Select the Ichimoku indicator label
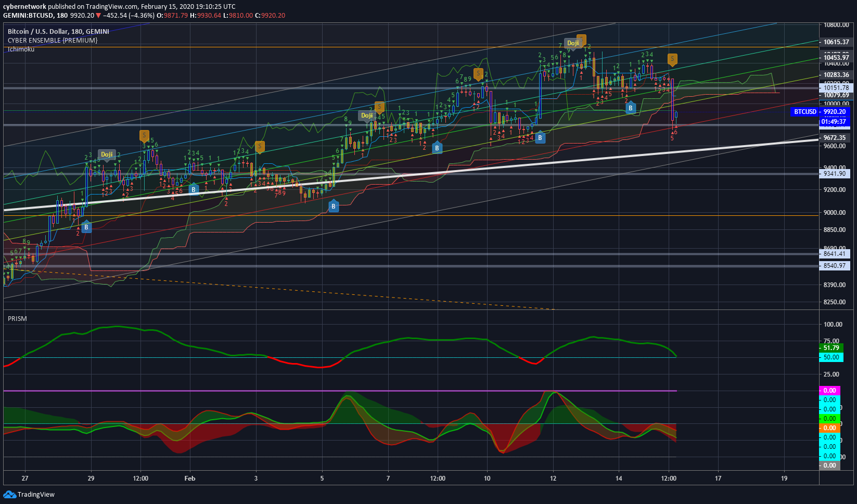The height and width of the screenshot is (504, 857). 21,49
